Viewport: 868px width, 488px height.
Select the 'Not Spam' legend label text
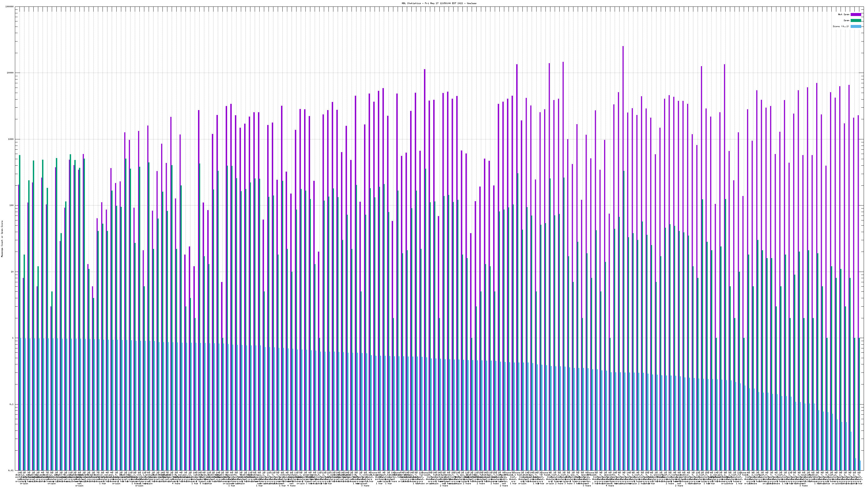pyautogui.click(x=844, y=14)
